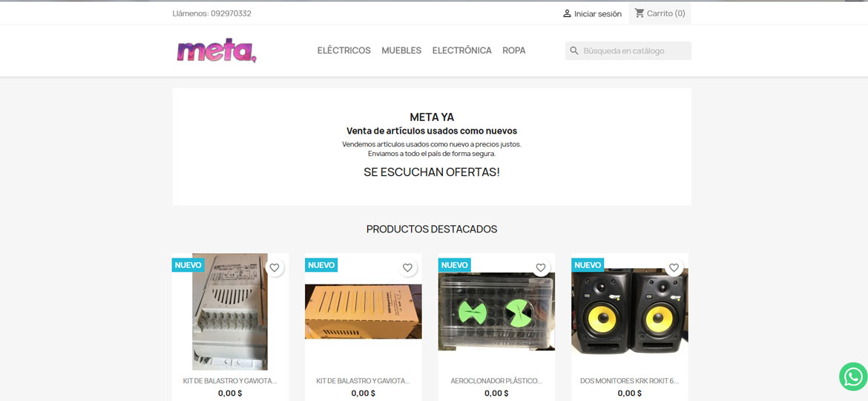Image resolution: width=868 pixels, height=401 pixels.
Task: Open the ELÉCTRICOS category menu
Action: click(x=343, y=50)
